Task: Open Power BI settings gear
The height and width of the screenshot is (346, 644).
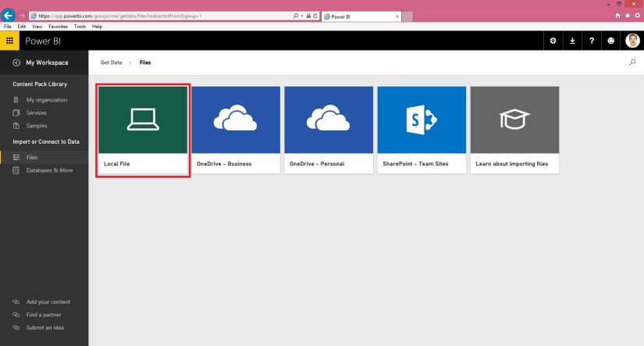Action: click(553, 41)
